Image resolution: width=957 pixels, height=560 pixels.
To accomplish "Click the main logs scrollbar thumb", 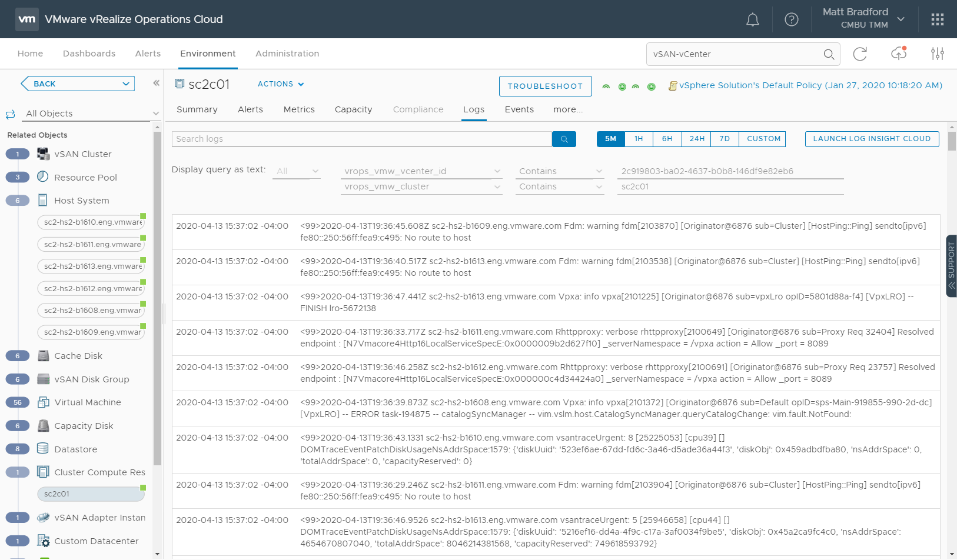I will pyautogui.click(x=952, y=141).
